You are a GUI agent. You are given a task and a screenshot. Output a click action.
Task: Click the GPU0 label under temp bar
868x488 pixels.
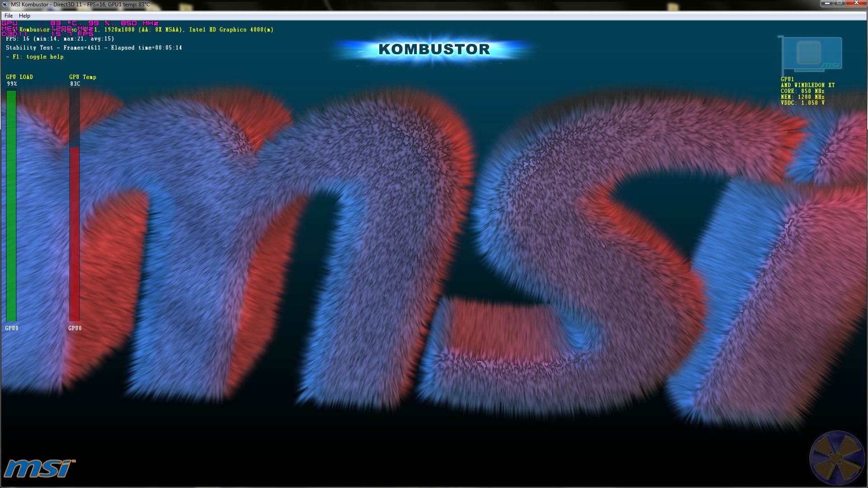tap(75, 328)
